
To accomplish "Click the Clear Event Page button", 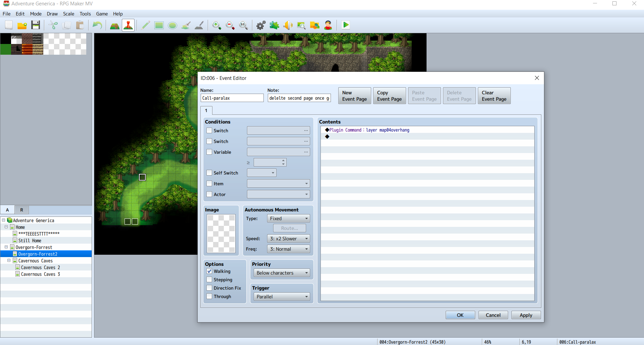I will point(494,96).
